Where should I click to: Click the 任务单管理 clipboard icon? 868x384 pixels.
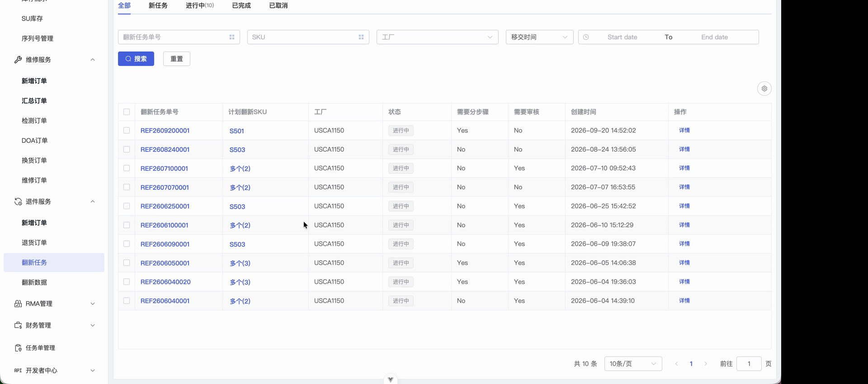click(x=18, y=348)
